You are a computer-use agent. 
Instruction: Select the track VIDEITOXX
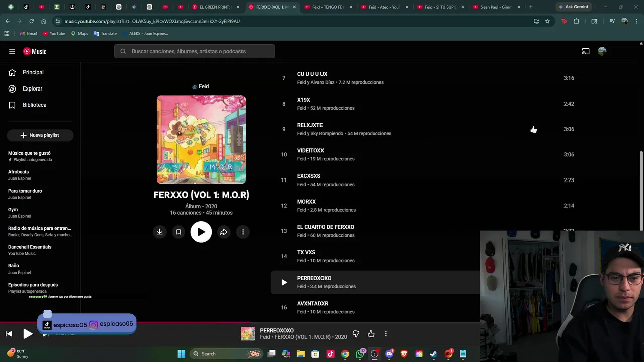pos(310,151)
